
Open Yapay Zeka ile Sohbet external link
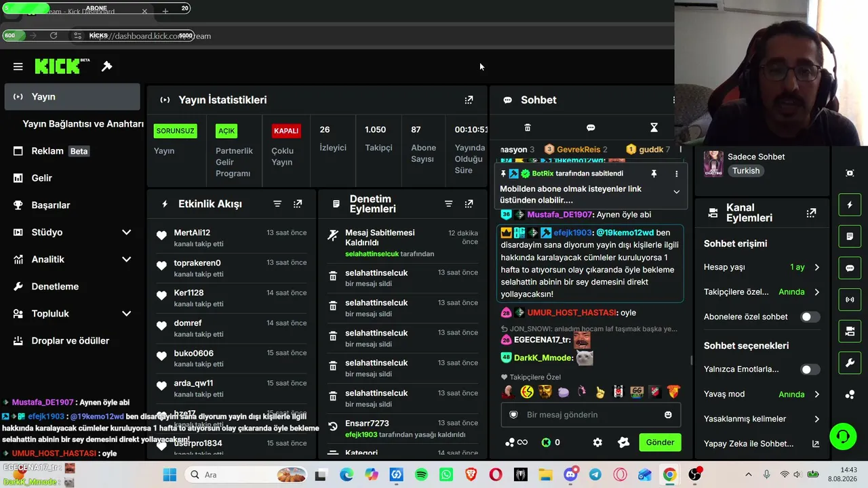(x=815, y=444)
